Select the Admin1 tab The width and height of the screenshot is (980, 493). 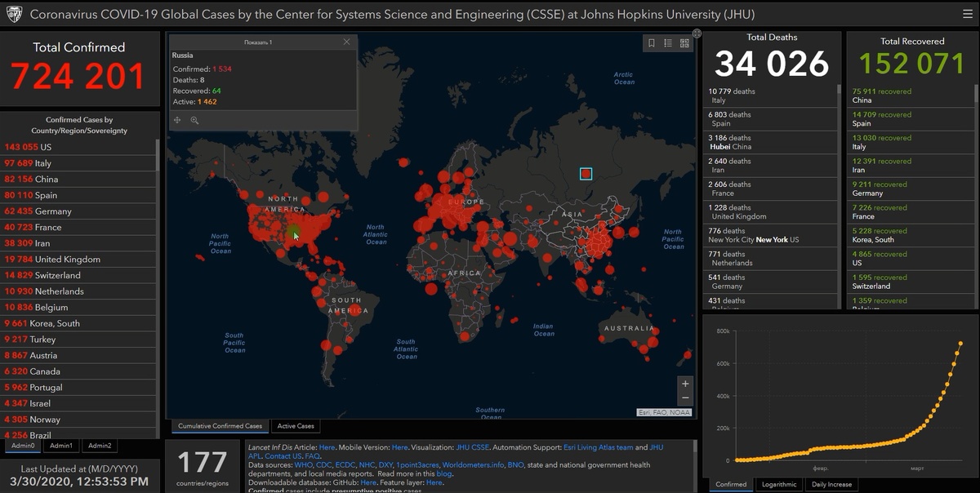61,446
